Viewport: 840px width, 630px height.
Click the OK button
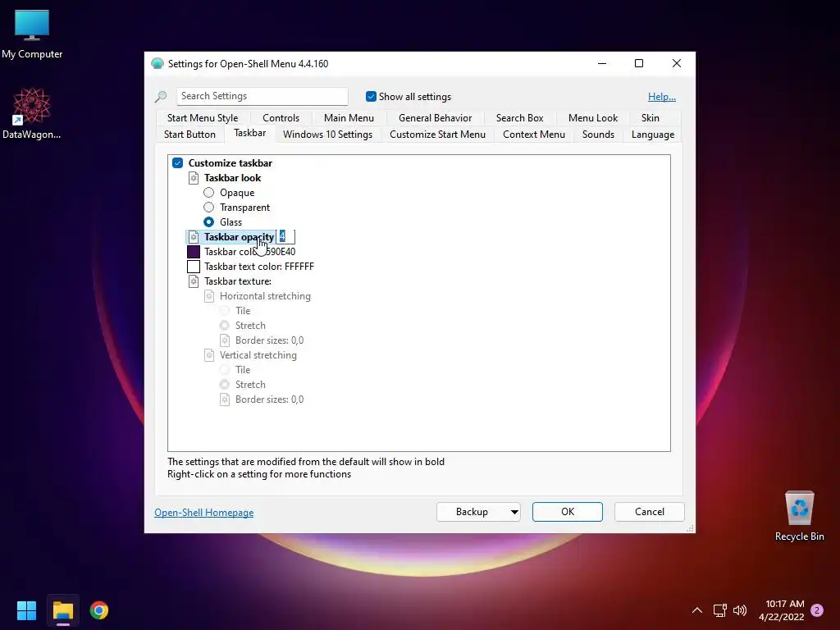click(568, 512)
